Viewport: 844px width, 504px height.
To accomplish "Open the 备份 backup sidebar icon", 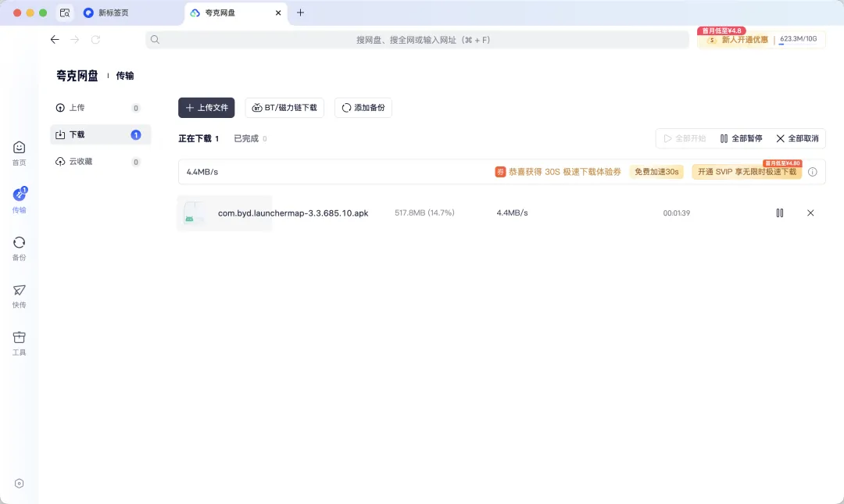I will (19, 248).
